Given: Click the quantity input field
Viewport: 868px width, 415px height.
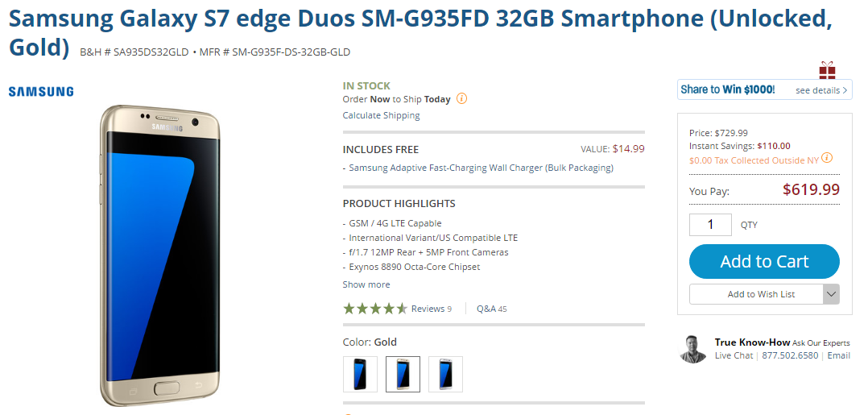Looking at the screenshot, I should (710, 225).
